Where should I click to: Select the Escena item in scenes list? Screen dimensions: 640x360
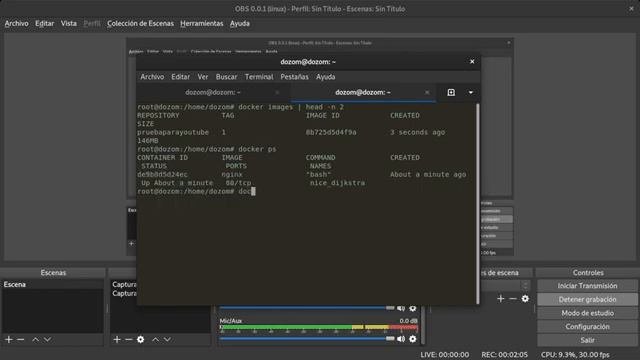click(x=53, y=284)
